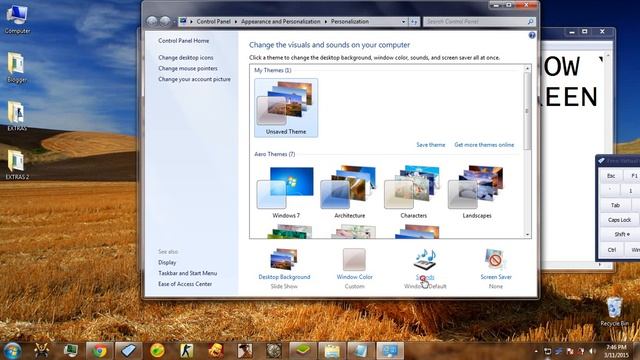Open Window Color settings
This screenshot has height=360, width=640.
(x=354, y=269)
